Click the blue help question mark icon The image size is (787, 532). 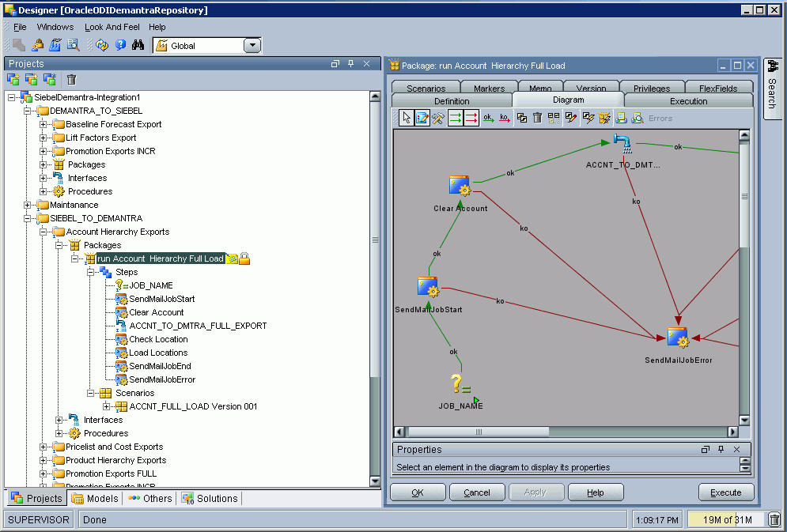(120, 46)
